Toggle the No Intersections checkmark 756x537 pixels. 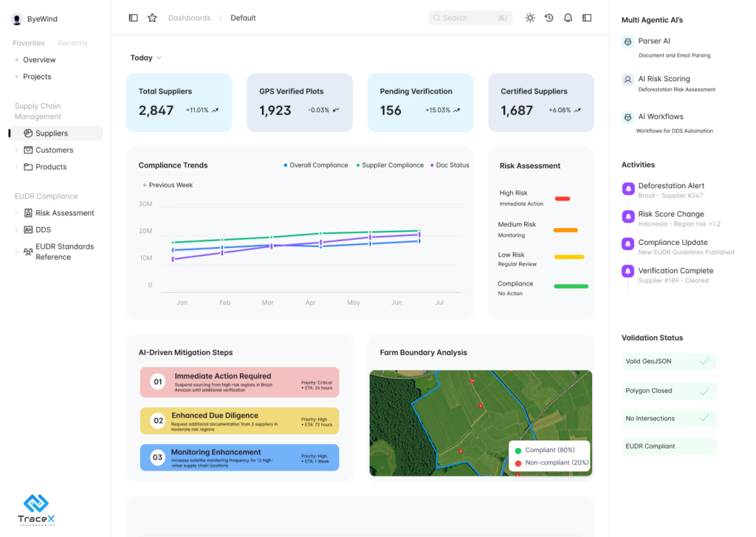pos(704,418)
